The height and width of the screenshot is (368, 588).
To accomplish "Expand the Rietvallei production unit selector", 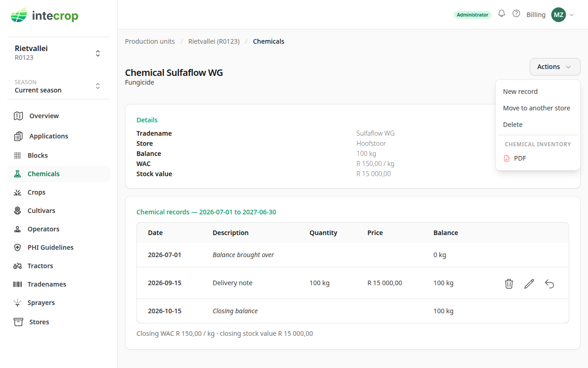I will [x=58, y=53].
